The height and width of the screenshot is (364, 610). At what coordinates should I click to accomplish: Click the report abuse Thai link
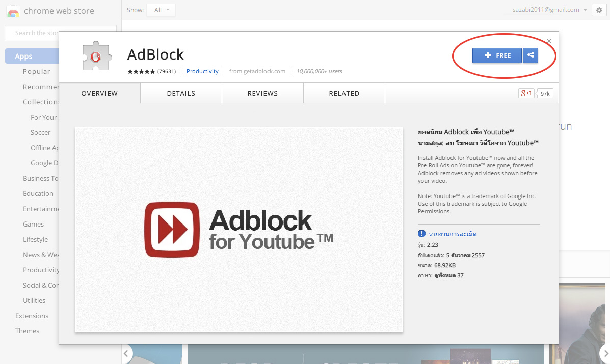[x=453, y=234]
